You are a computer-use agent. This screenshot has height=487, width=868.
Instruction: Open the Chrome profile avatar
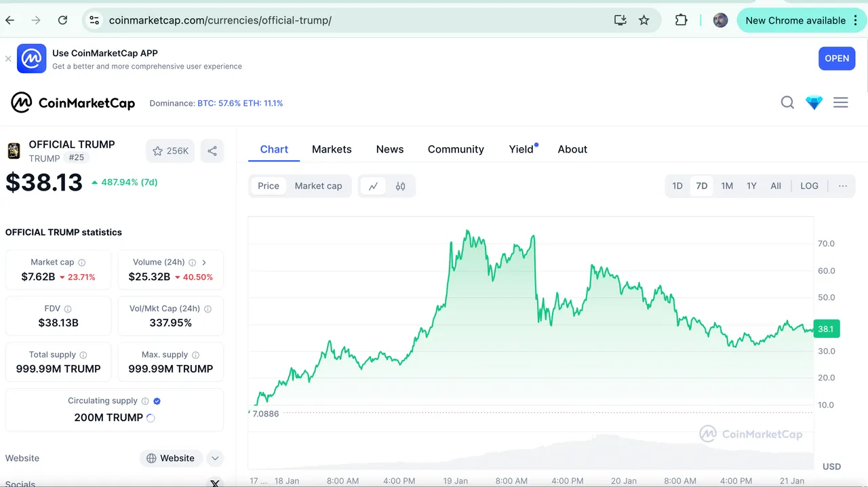pos(720,20)
